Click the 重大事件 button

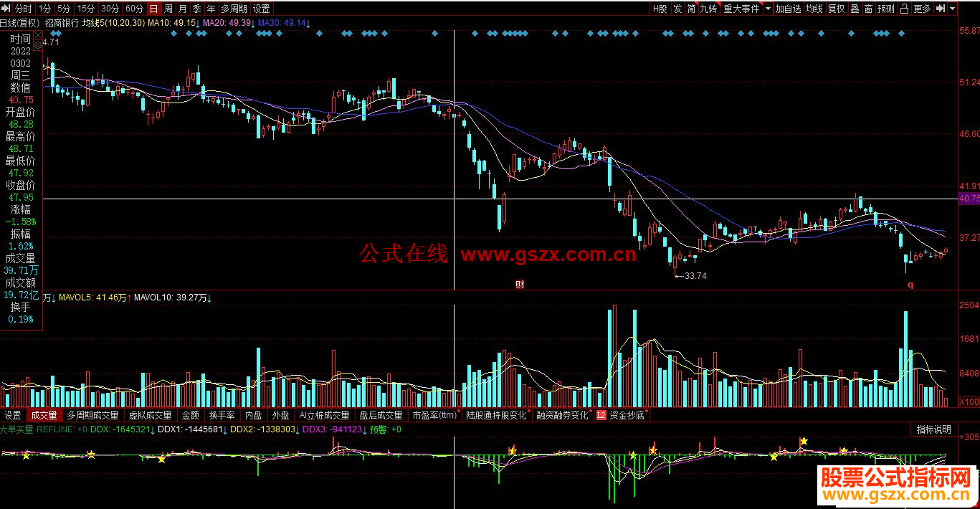(x=741, y=9)
